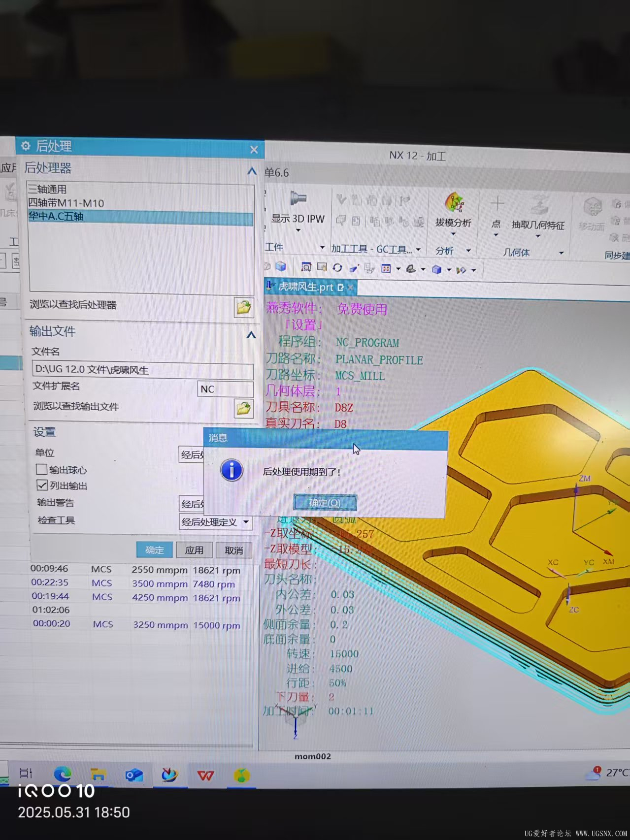Expand the 分析 group dropdown
Screen dimensions: 630x840
[x=468, y=251]
